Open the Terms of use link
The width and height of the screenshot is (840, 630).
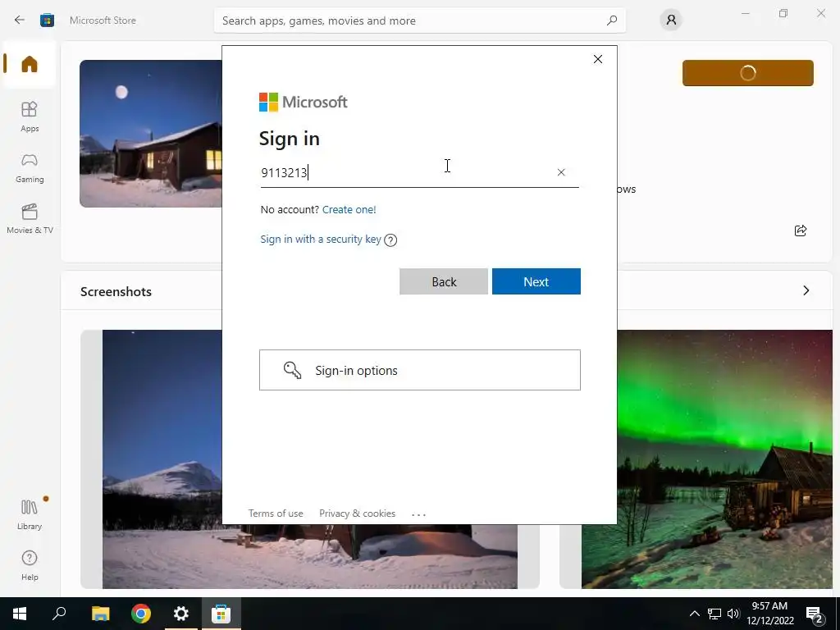point(276,514)
